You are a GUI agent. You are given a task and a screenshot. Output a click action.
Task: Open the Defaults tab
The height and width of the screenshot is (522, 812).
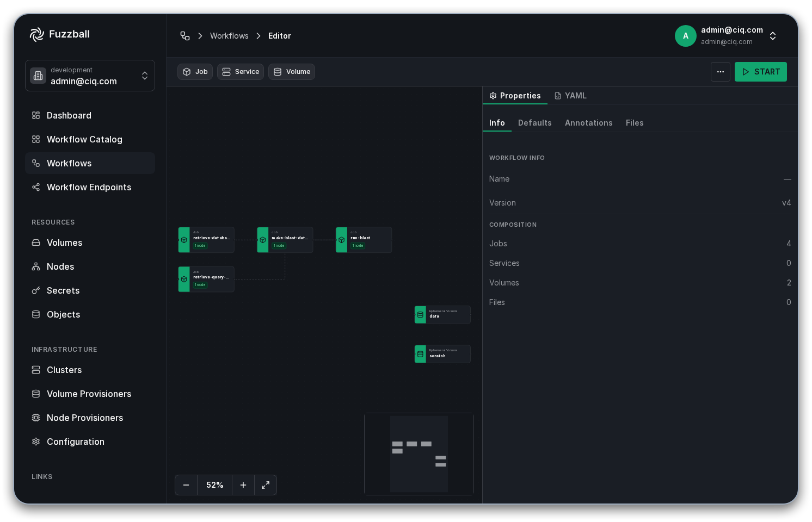coord(535,123)
